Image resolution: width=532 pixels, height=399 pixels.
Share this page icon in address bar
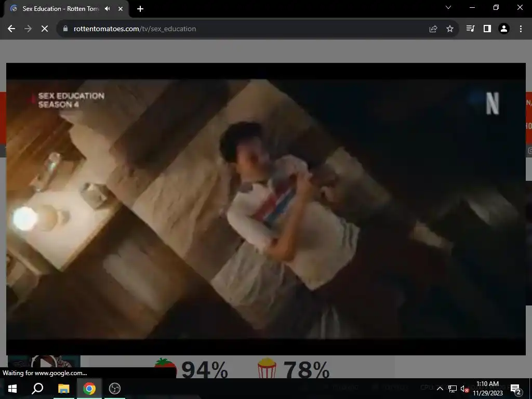coord(433,29)
